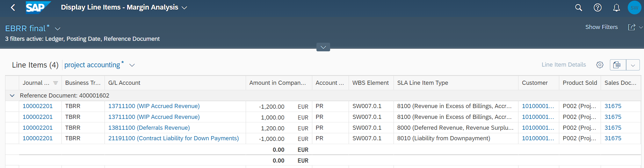
Task: Expand the export options dropdown arrow
Action: point(633,65)
